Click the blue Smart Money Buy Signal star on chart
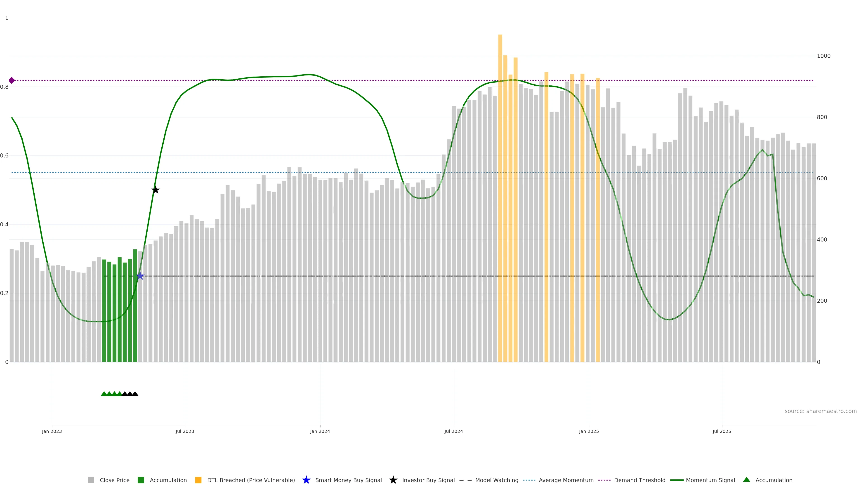 140,276
